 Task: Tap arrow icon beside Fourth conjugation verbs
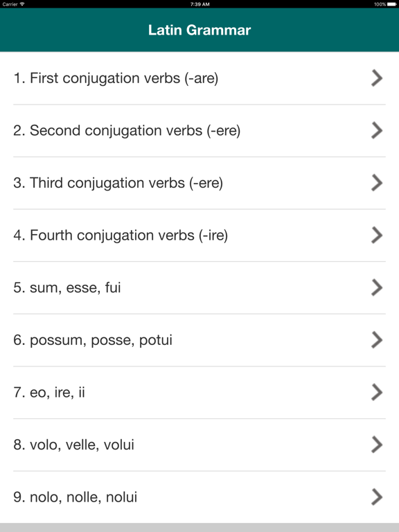[x=377, y=236]
